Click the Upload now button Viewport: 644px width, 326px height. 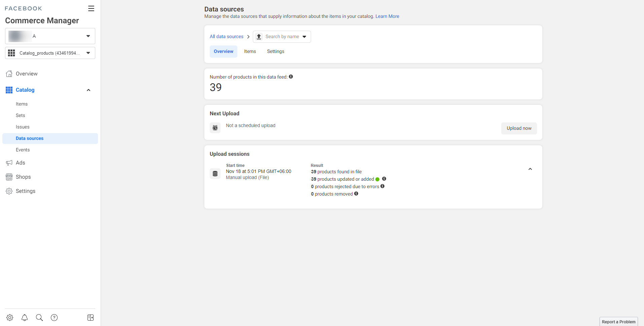519,128
